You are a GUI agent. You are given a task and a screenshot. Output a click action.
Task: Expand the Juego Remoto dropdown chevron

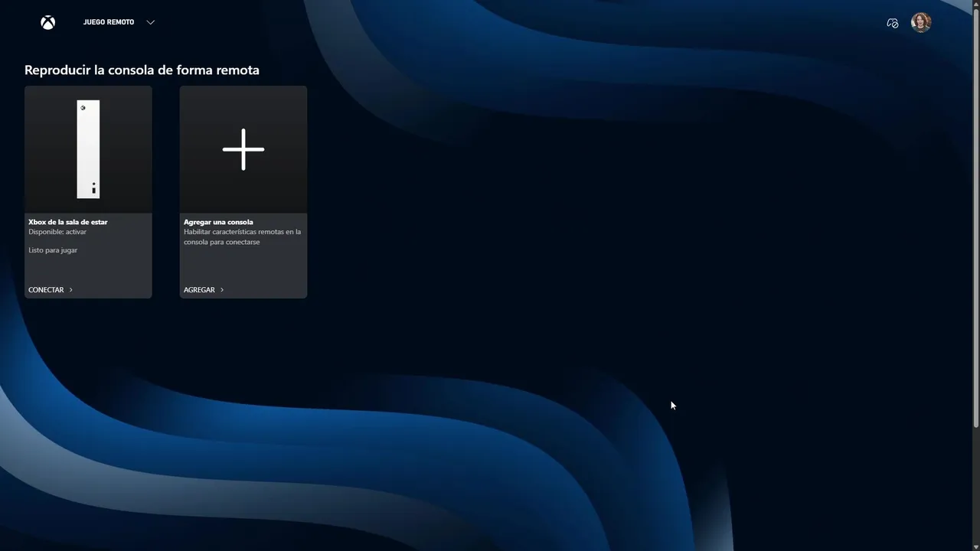pos(150,22)
